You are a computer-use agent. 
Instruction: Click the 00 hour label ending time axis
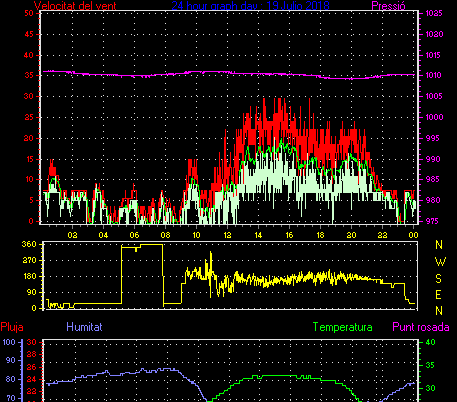(x=413, y=235)
